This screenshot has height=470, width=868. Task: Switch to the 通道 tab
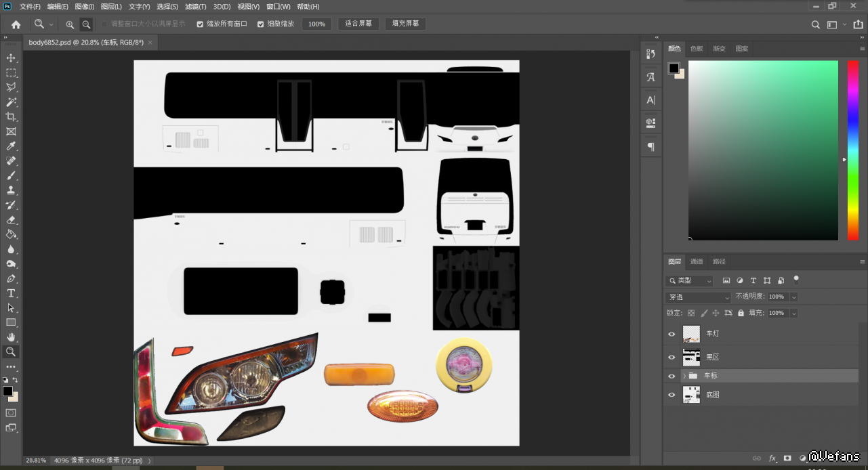697,261
